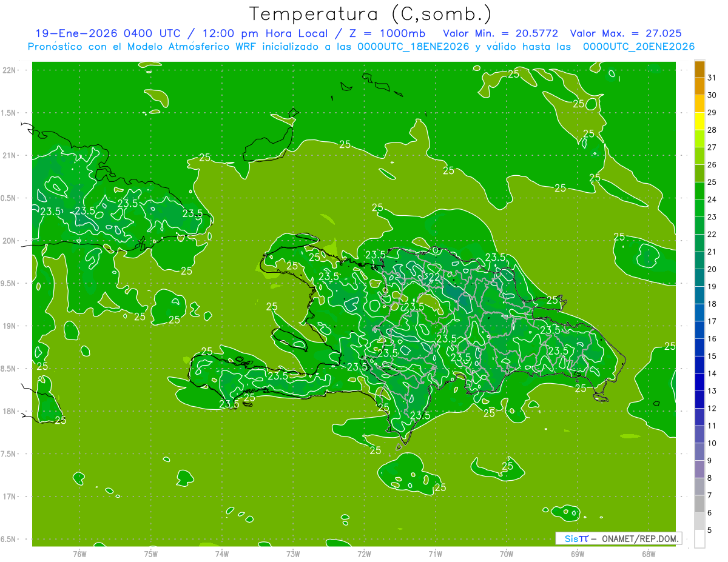Click the "76W" longitude axis label

coord(80,554)
